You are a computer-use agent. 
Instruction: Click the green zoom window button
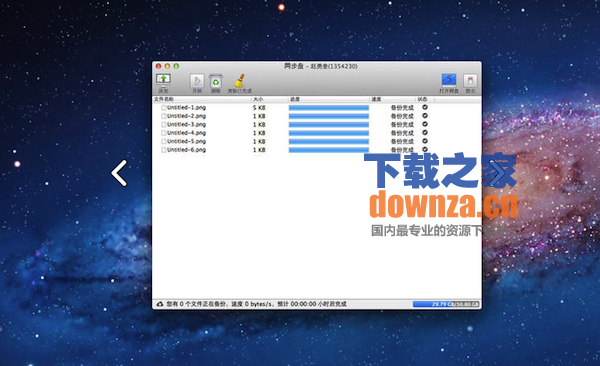[x=176, y=66]
